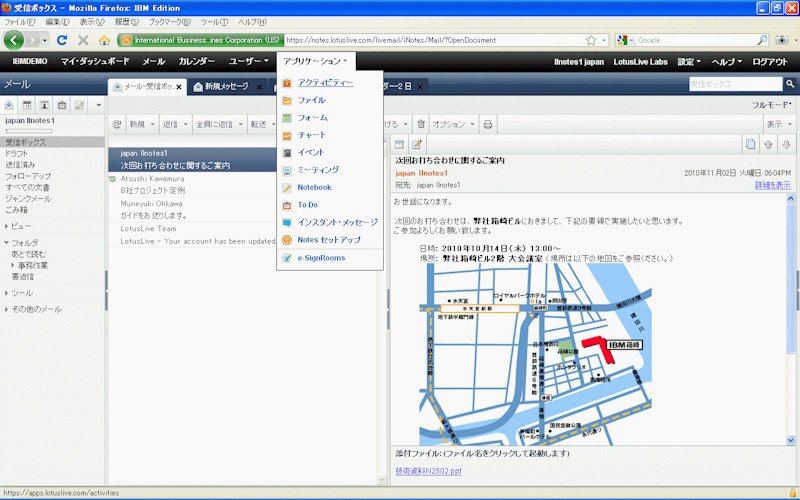Click the next message down arrow icon
Viewport: 800px width, 500px height.
(786, 144)
